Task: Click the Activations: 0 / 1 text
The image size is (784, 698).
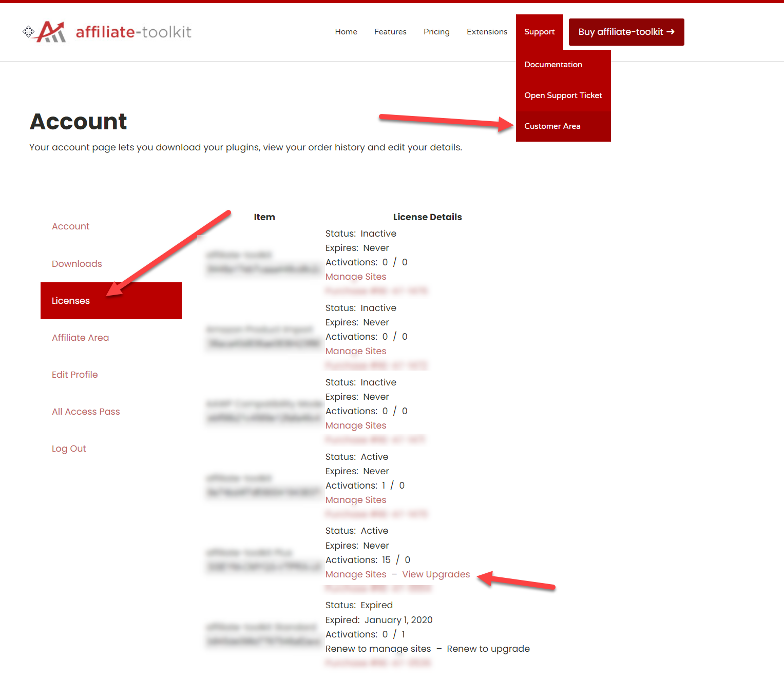Action: [365, 634]
